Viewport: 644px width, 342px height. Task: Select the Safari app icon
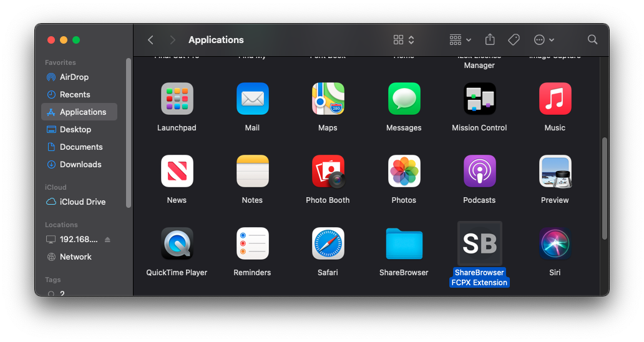[x=328, y=243]
